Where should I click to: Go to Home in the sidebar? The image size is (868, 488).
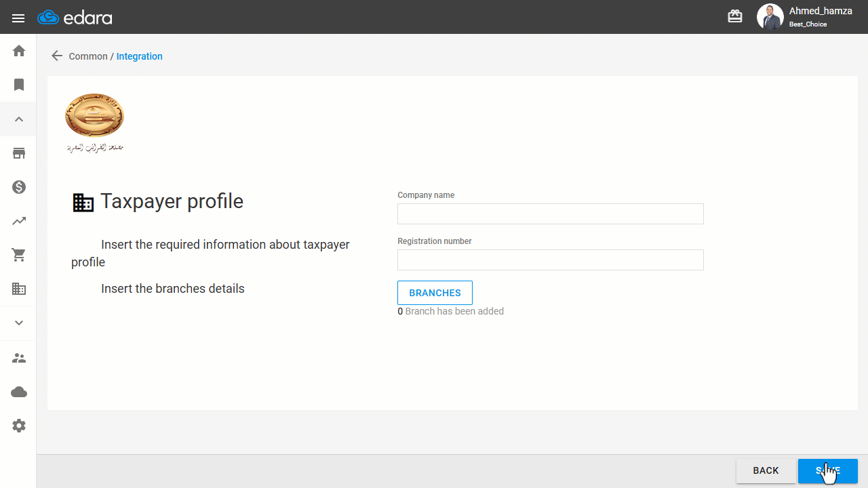click(x=19, y=51)
